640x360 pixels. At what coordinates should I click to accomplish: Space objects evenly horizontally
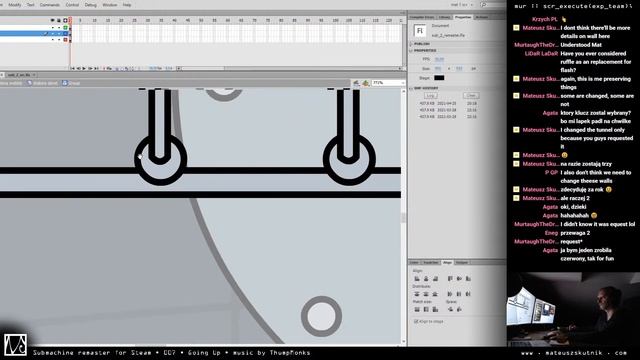pos(459,309)
